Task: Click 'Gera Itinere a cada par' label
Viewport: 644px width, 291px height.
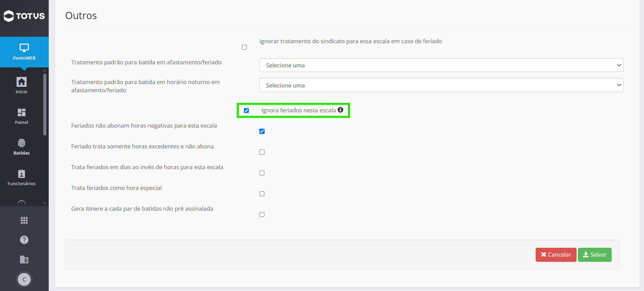Action: [142, 209]
